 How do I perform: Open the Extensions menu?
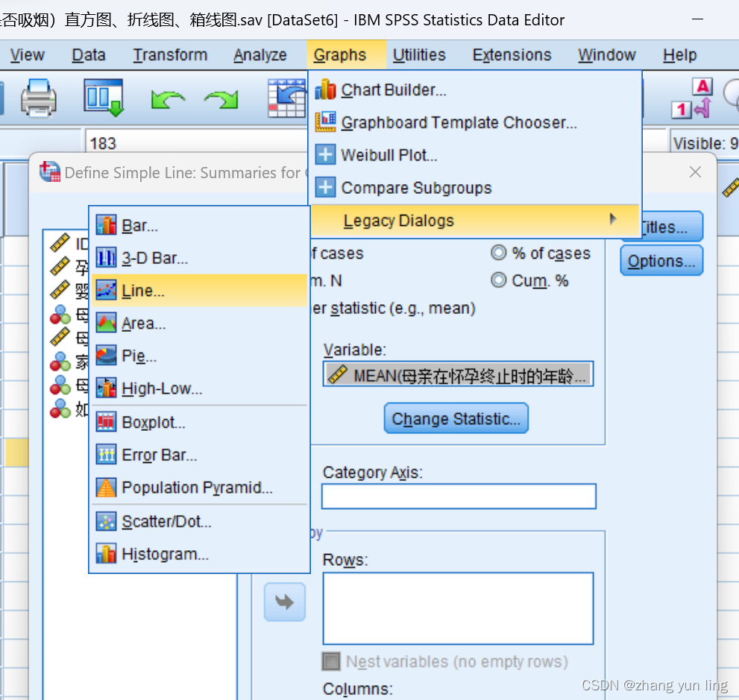click(x=512, y=55)
